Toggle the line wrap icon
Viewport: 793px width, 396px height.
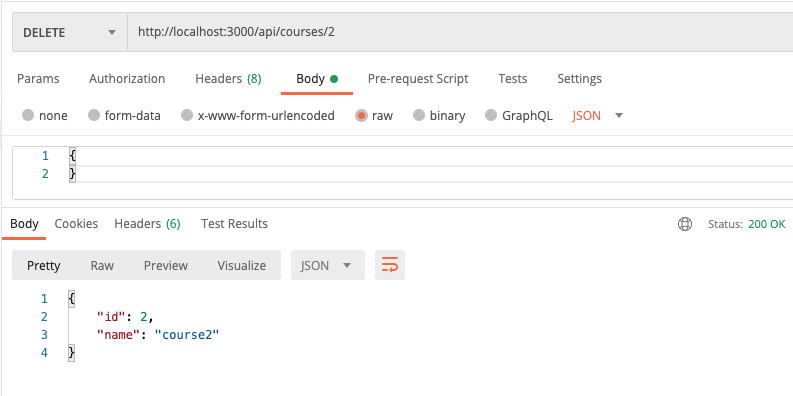click(x=390, y=265)
